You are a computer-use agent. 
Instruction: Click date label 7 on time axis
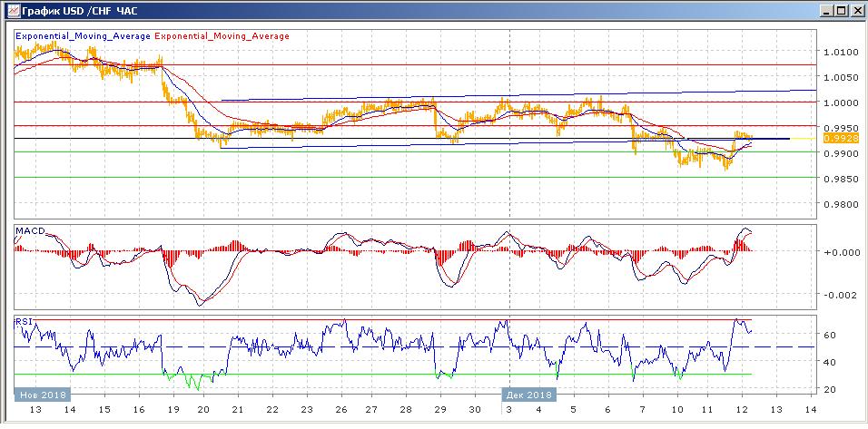643,410
